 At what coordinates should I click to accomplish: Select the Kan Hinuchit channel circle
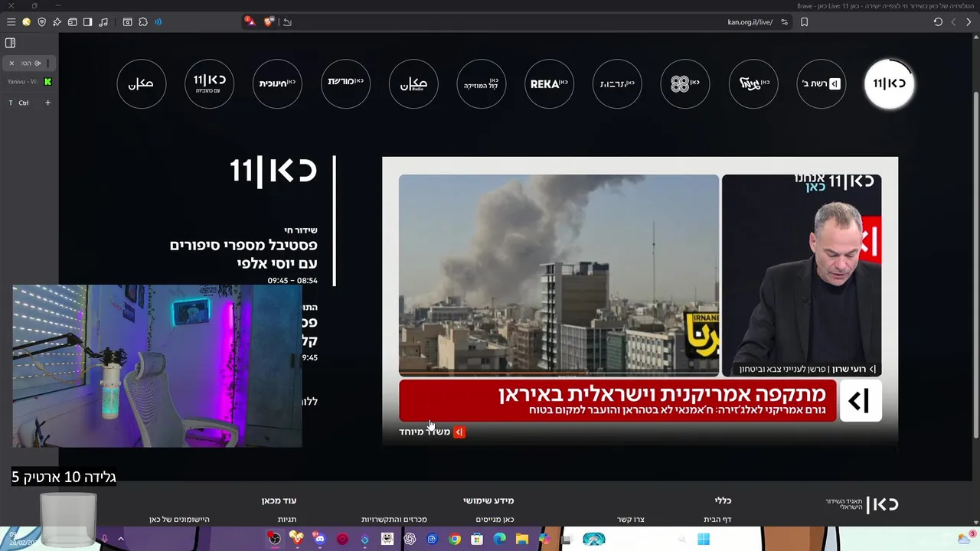(x=277, y=83)
